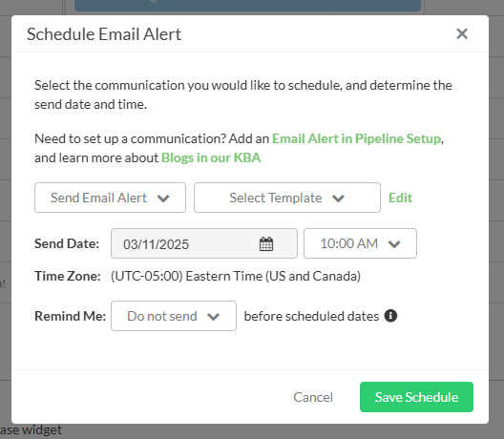Edit the selected template

click(x=400, y=198)
